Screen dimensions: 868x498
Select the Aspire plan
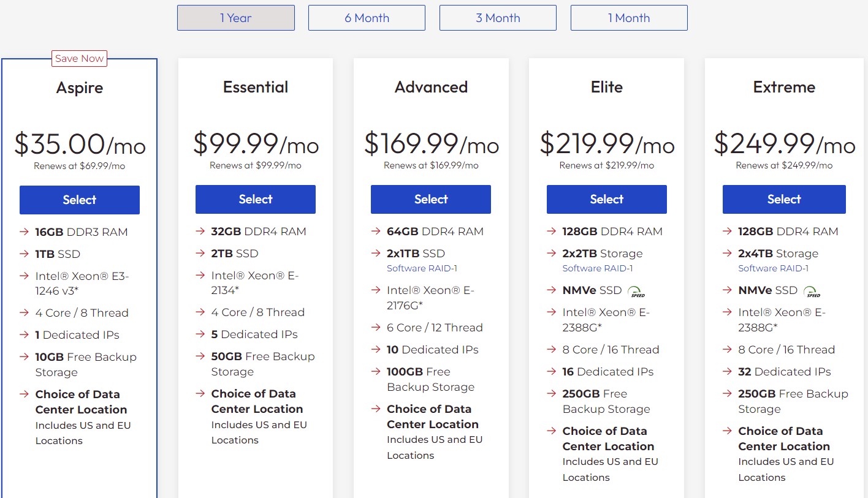[80, 200]
